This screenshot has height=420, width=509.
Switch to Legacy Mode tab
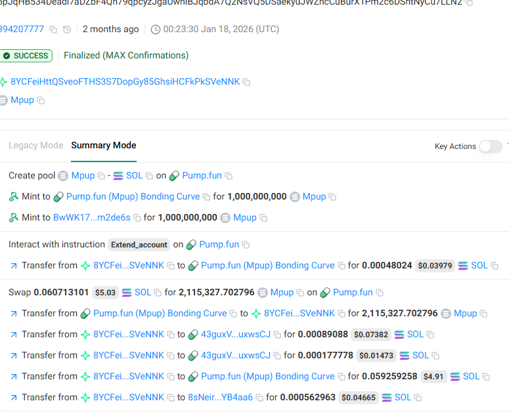click(x=35, y=145)
